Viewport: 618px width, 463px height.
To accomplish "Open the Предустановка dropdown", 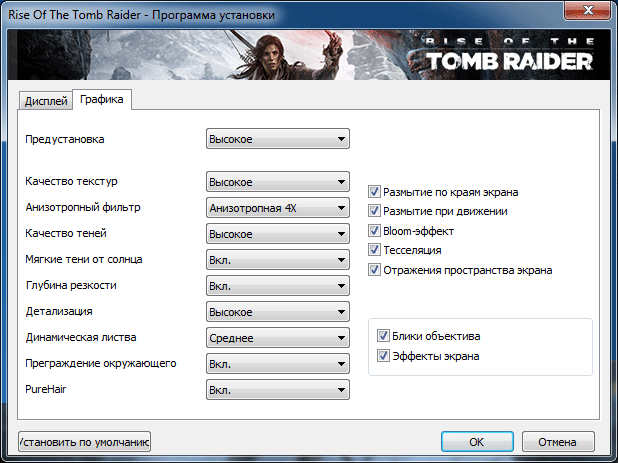I will click(277, 139).
